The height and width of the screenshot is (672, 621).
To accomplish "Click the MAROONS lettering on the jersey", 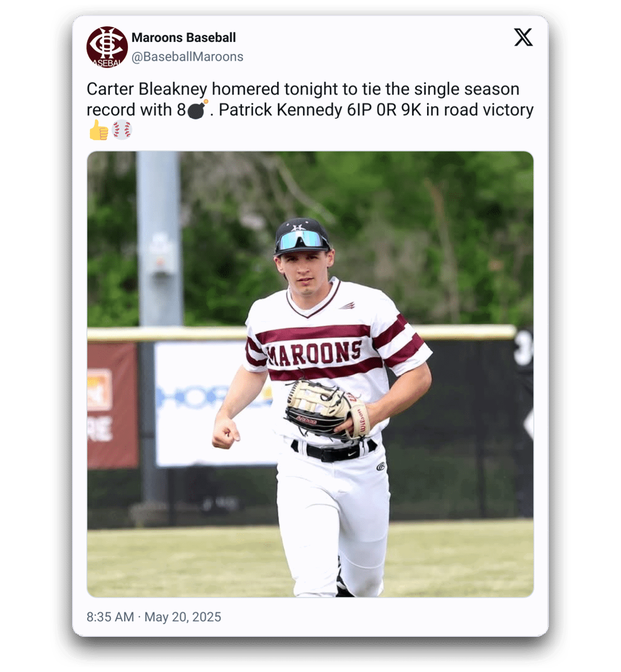I will pyautogui.click(x=314, y=353).
